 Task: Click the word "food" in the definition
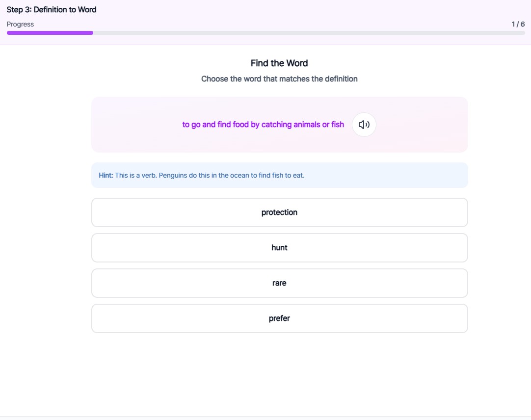[240, 125]
